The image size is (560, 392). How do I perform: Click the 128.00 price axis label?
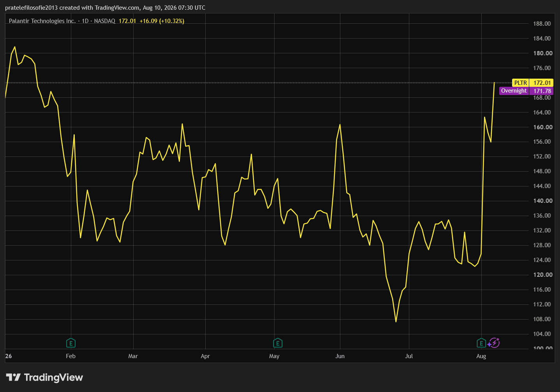542,245
